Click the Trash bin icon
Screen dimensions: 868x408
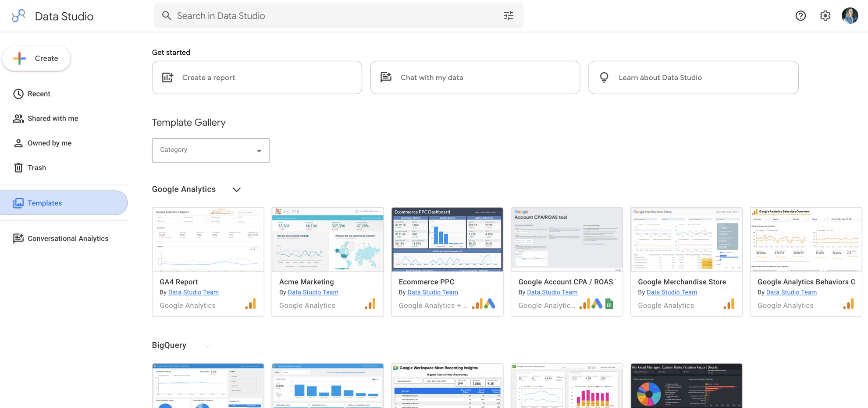(18, 167)
